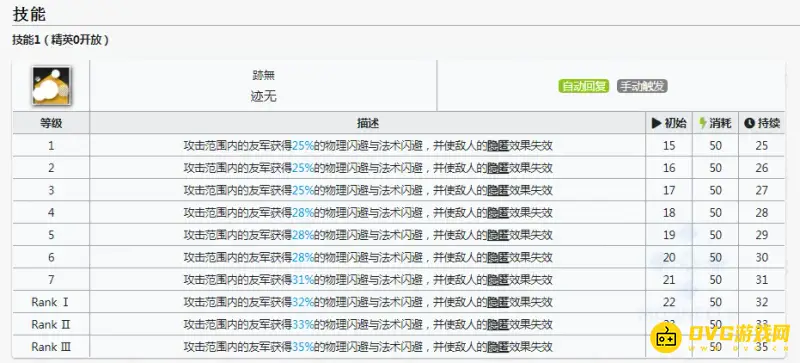800x363 pixels.
Task: Click initial value 20 in the 初始 column
Action: point(669,258)
